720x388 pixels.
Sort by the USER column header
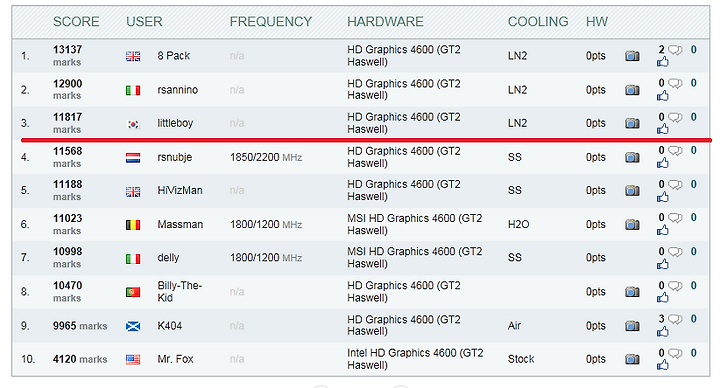click(x=144, y=22)
